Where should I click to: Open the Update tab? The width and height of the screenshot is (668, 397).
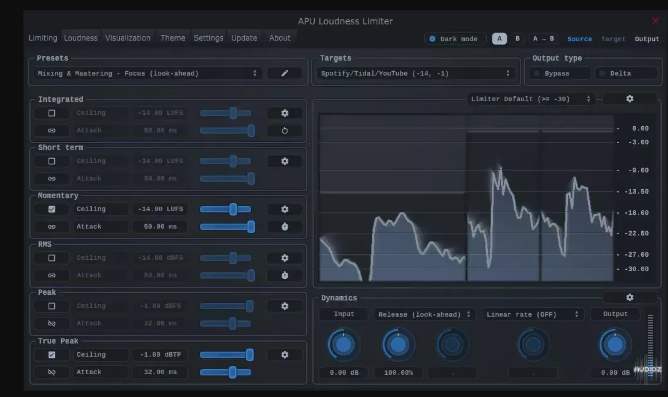[x=244, y=38]
